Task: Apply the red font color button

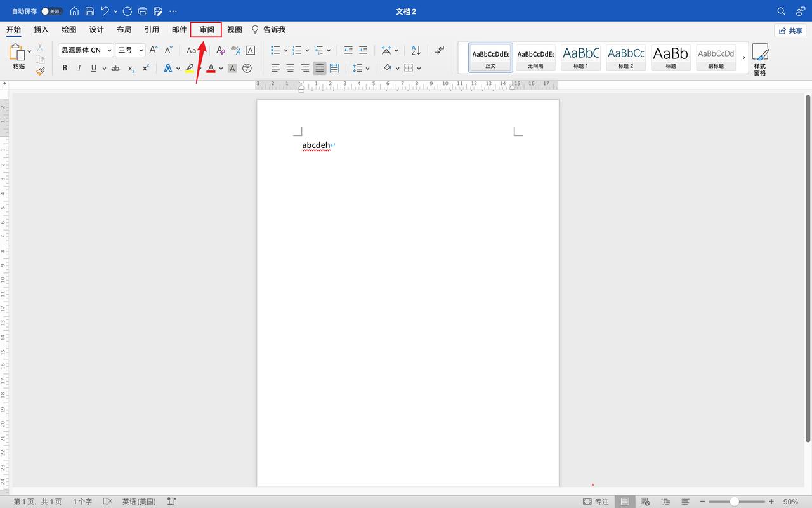Action: click(211, 68)
